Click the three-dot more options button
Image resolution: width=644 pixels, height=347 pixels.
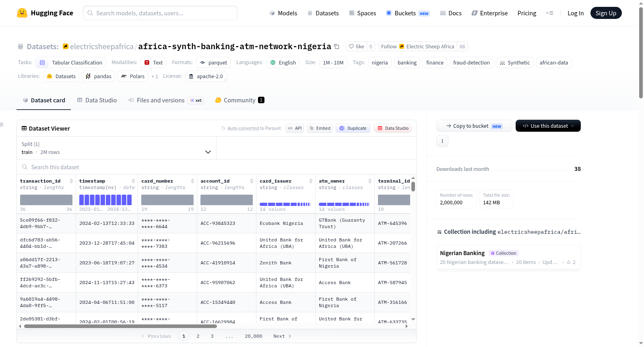tap(442, 141)
